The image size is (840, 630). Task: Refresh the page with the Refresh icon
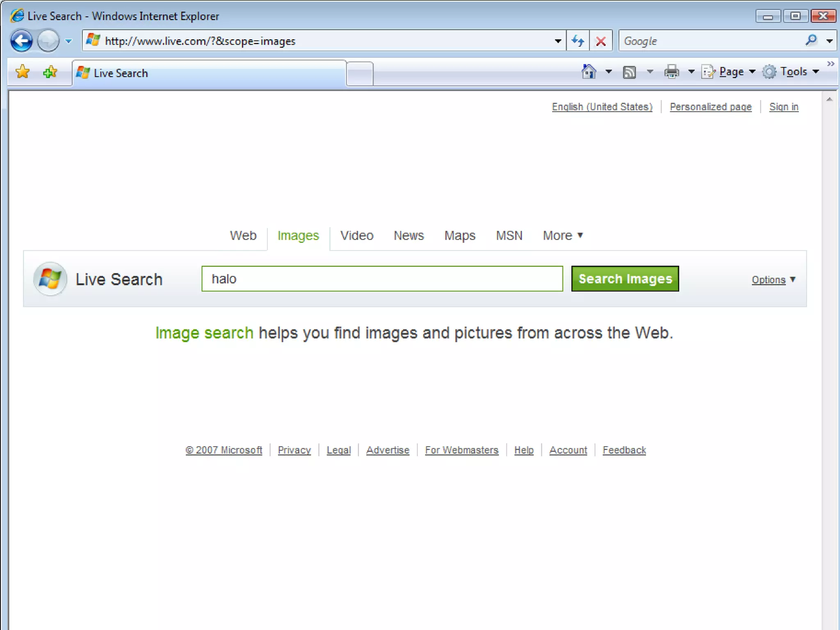(578, 41)
